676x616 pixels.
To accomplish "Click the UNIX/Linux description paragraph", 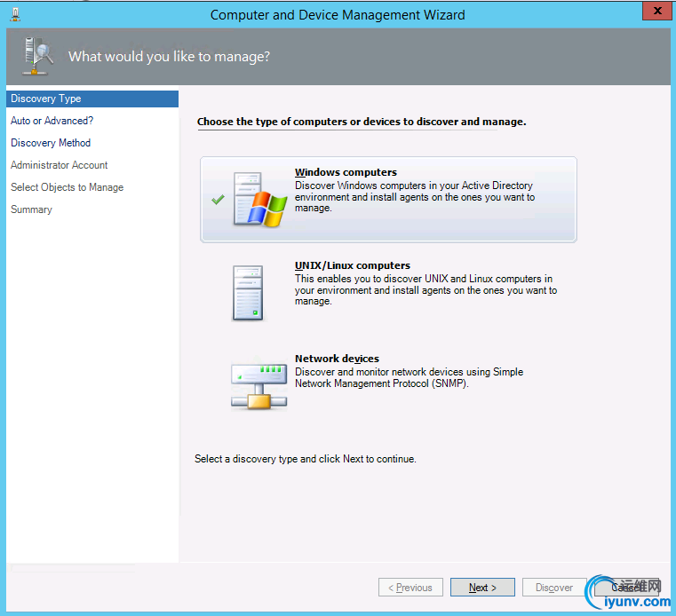I will click(426, 290).
